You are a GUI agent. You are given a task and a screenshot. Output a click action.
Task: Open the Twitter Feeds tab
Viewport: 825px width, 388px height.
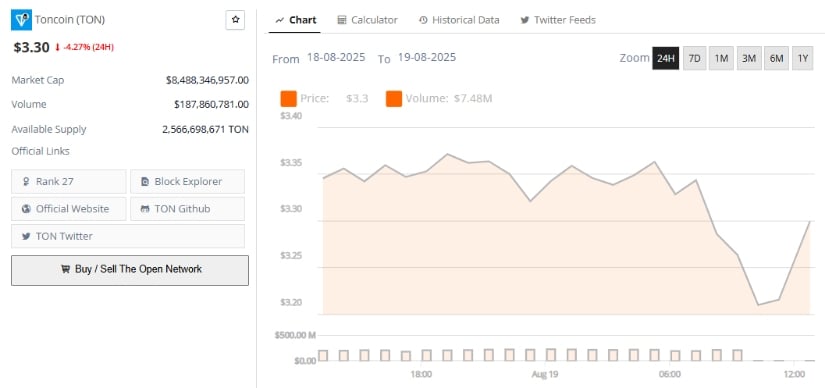[x=558, y=20]
